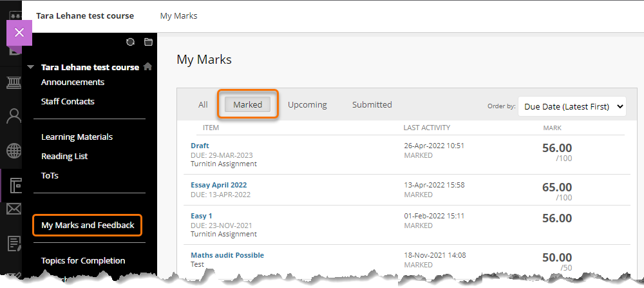Click the 50.00 mark for Maths audit
The width and height of the screenshot is (644, 288).
557,258
